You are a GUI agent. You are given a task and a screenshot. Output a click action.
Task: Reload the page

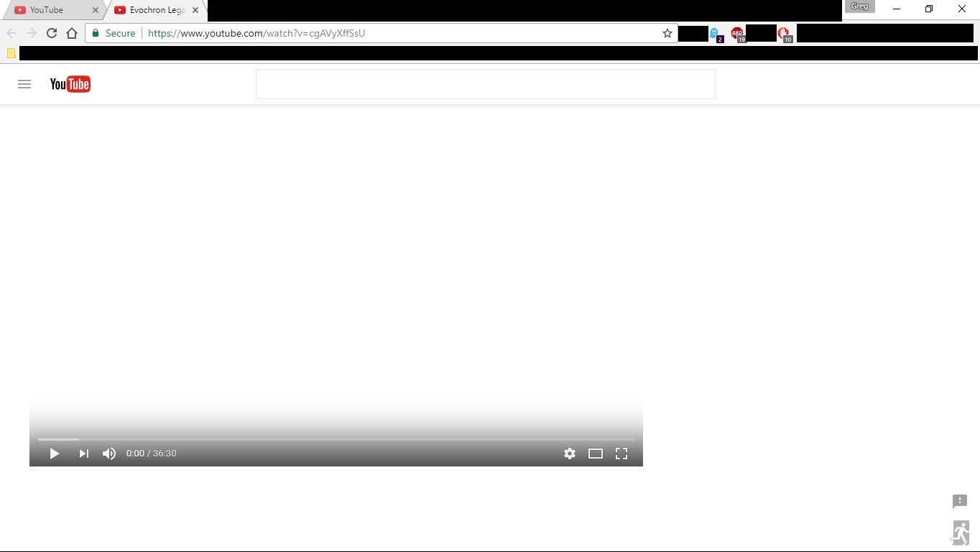(52, 33)
